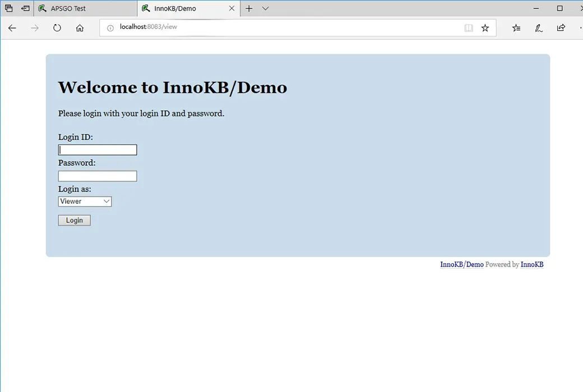This screenshot has width=583, height=392.
Task: Show tab previews chevron
Action: pyautogui.click(x=266, y=8)
